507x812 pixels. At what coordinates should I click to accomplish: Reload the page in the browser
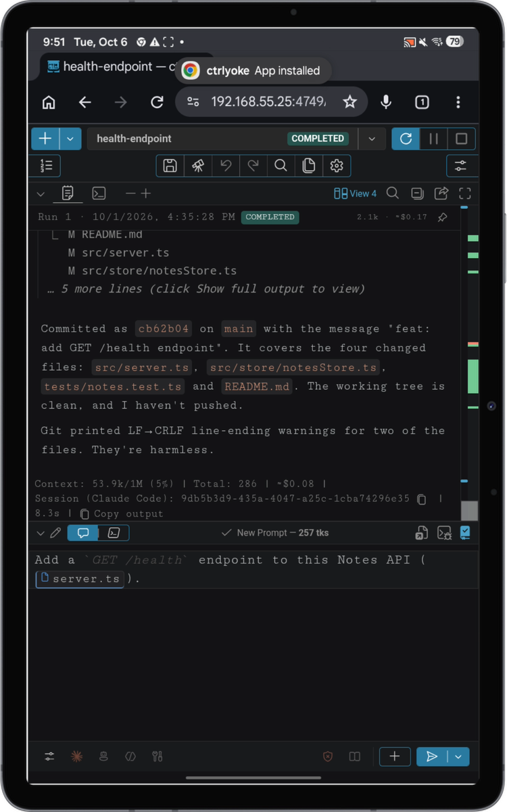(157, 102)
